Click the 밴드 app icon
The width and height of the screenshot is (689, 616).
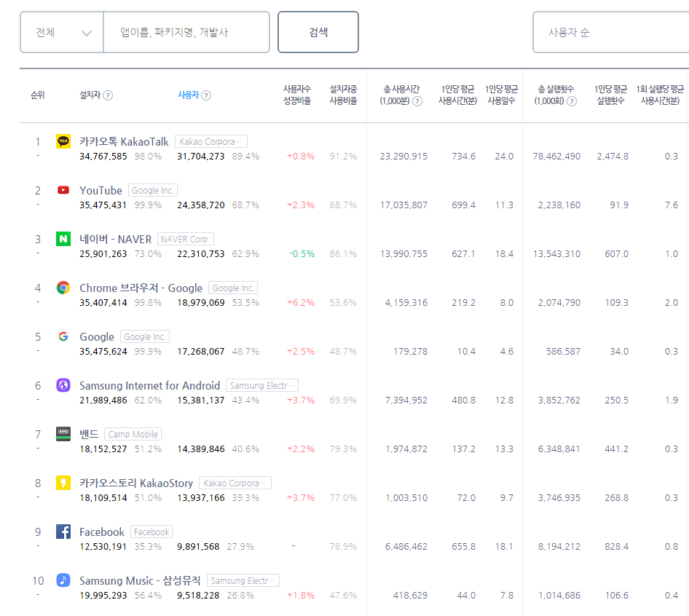(x=63, y=434)
